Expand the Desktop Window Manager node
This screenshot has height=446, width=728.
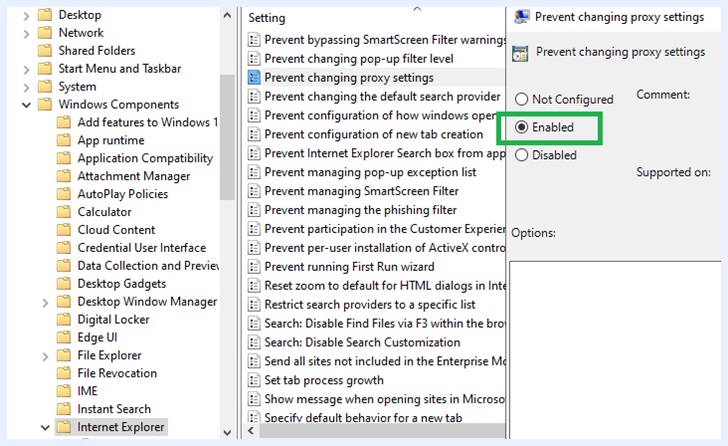46,302
